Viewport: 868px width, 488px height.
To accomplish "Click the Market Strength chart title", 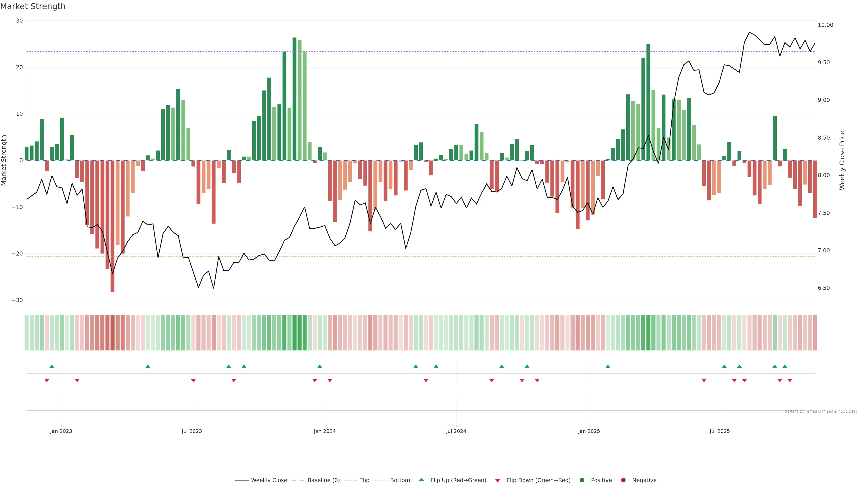I will pyautogui.click(x=33, y=6).
